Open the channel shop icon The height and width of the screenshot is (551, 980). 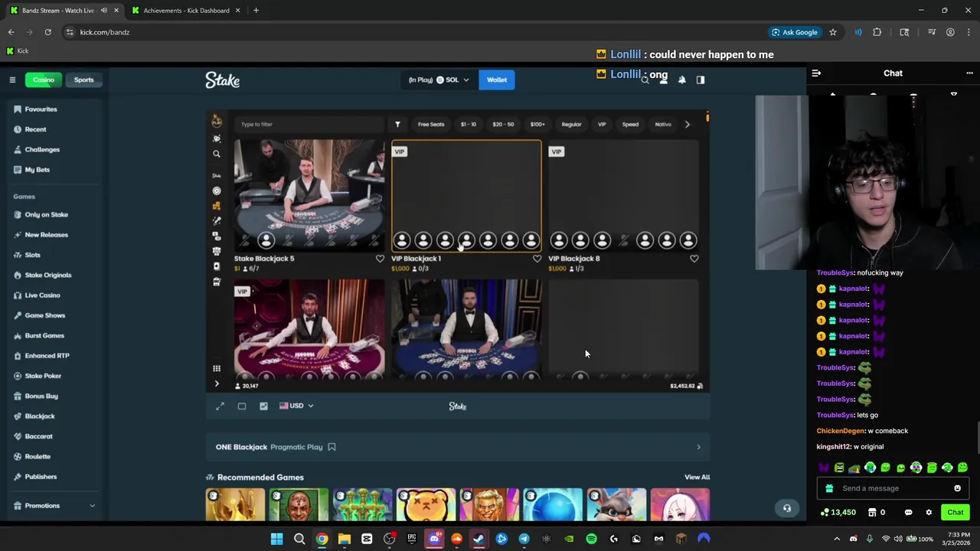pos(874,513)
